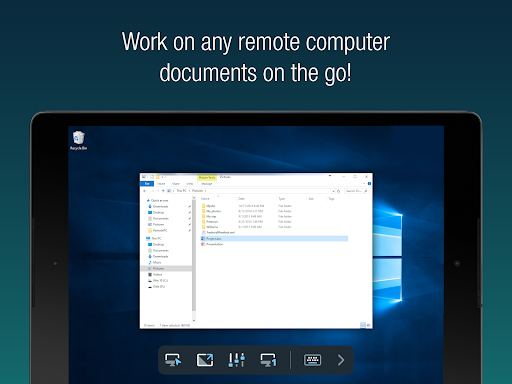Tap the full-screen scaling toolbar icon
This screenshot has width=512, height=384.
pos(205,360)
